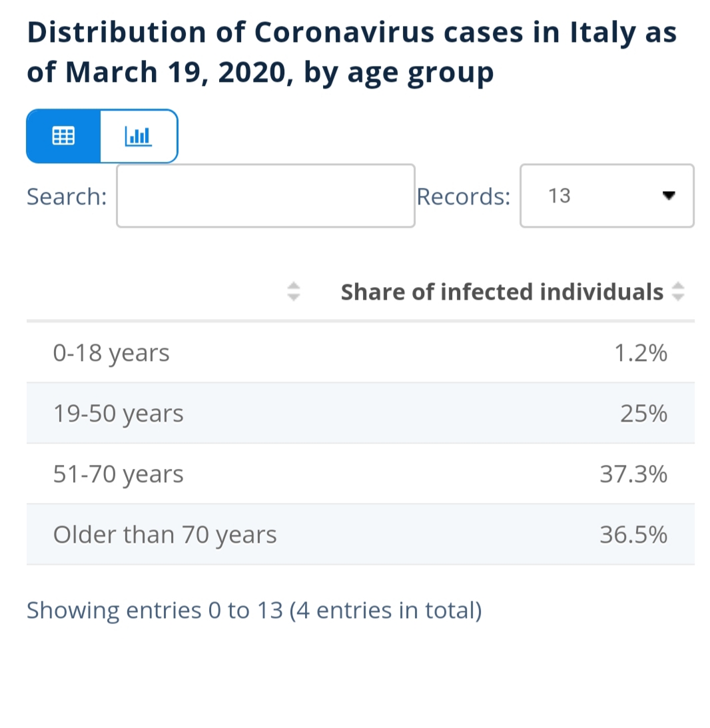
Task: Sort by age group column arrows
Action: (x=294, y=292)
